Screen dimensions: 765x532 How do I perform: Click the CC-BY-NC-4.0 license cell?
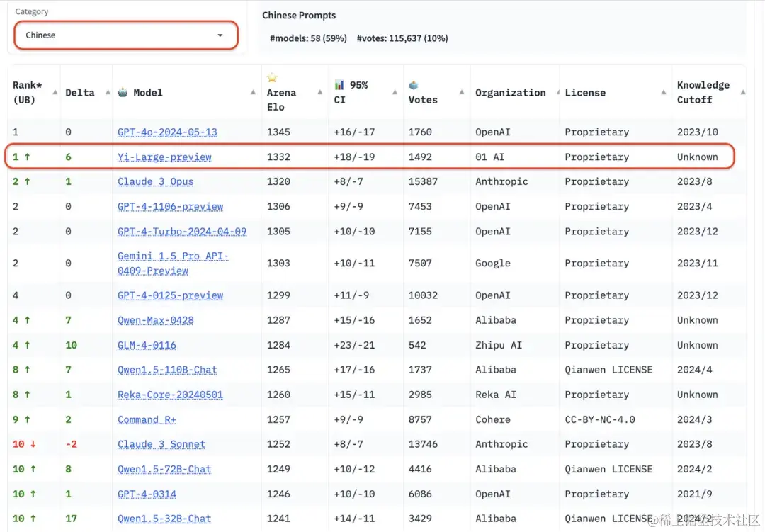tap(600, 420)
